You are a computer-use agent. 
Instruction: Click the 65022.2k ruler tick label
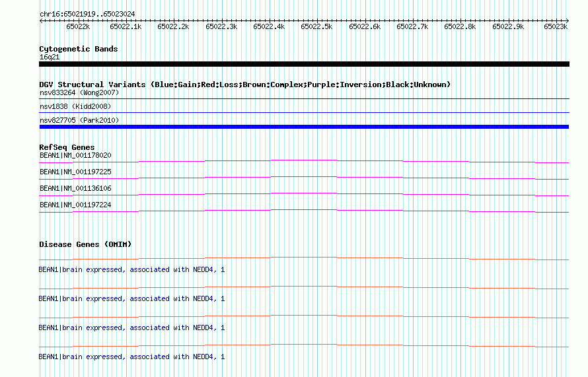point(173,26)
